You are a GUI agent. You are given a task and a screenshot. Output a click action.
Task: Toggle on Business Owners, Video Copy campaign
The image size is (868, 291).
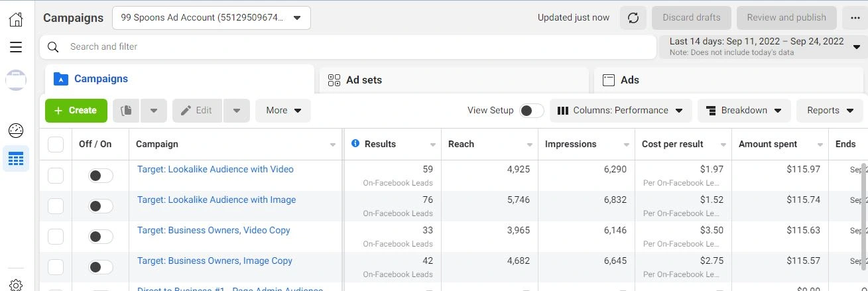point(101,237)
